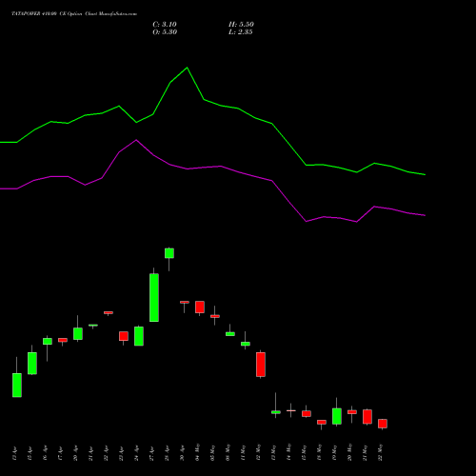Screen dimensions: 476x476
Task: Click the topmost green candle on 28 Apr
Action: [169, 253]
